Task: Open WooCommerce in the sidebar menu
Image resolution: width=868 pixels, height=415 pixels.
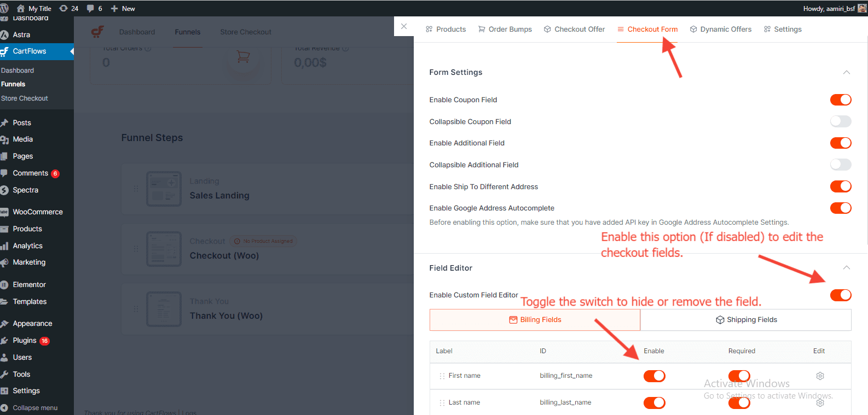Action: click(x=37, y=212)
